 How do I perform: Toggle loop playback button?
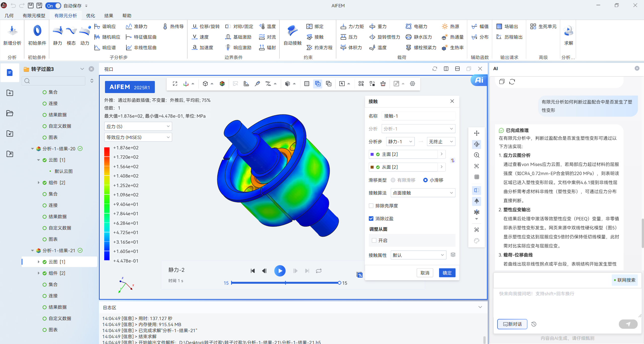pos(319,271)
